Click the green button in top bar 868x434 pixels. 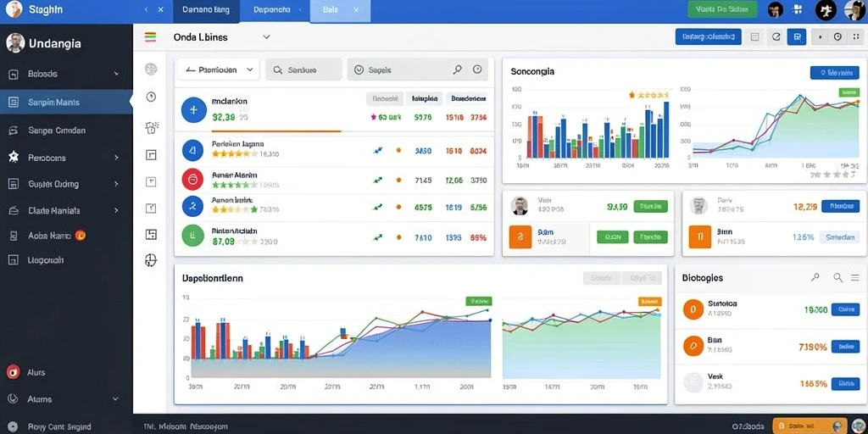click(x=722, y=9)
